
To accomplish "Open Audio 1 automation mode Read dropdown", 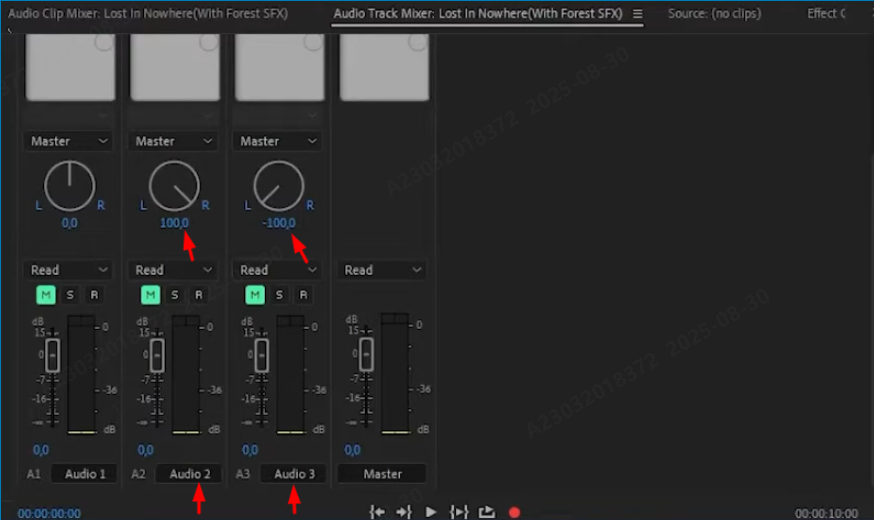I will tap(68, 270).
